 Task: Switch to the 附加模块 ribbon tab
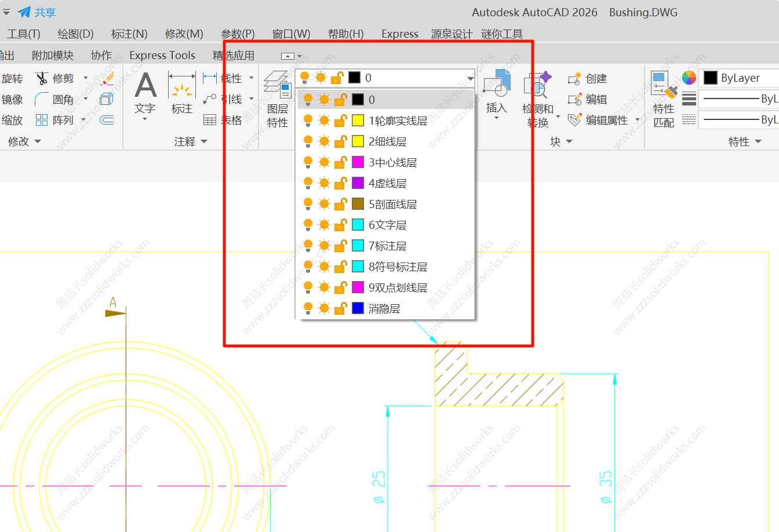[53, 56]
